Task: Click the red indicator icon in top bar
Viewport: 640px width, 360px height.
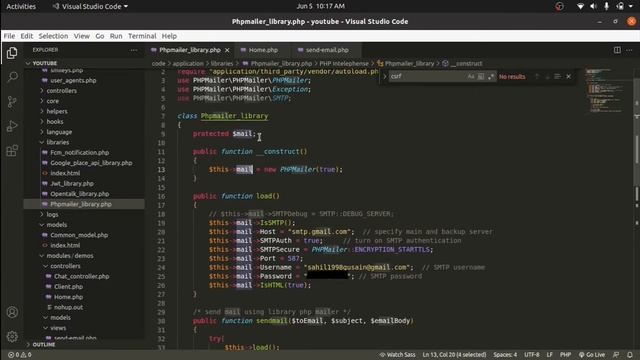Action: (560, 6)
